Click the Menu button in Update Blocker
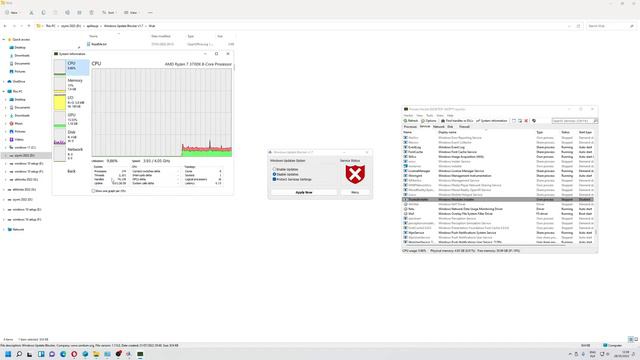Image resolution: width=640 pixels, height=360 pixels. 355,192
